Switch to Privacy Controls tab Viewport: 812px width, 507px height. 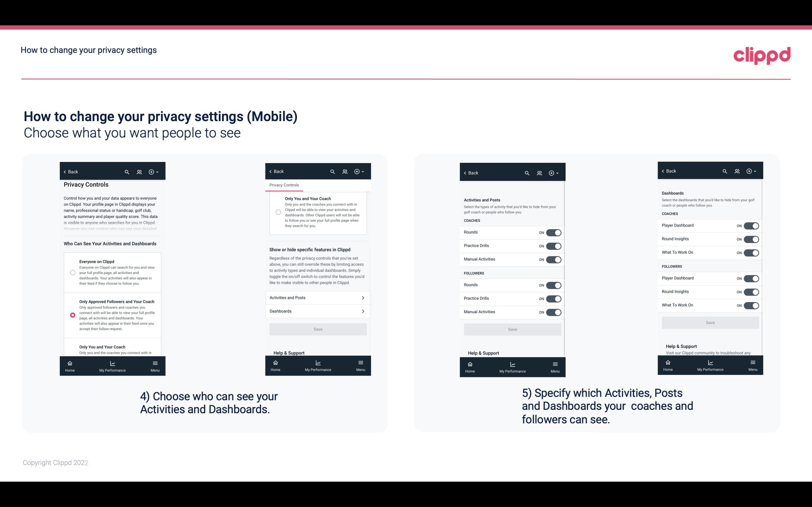point(284,185)
